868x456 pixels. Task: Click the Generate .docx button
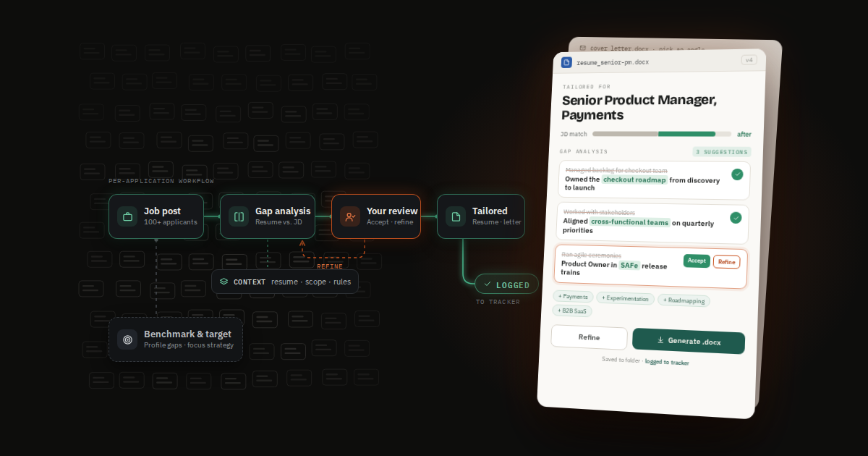click(x=689, y=341)
